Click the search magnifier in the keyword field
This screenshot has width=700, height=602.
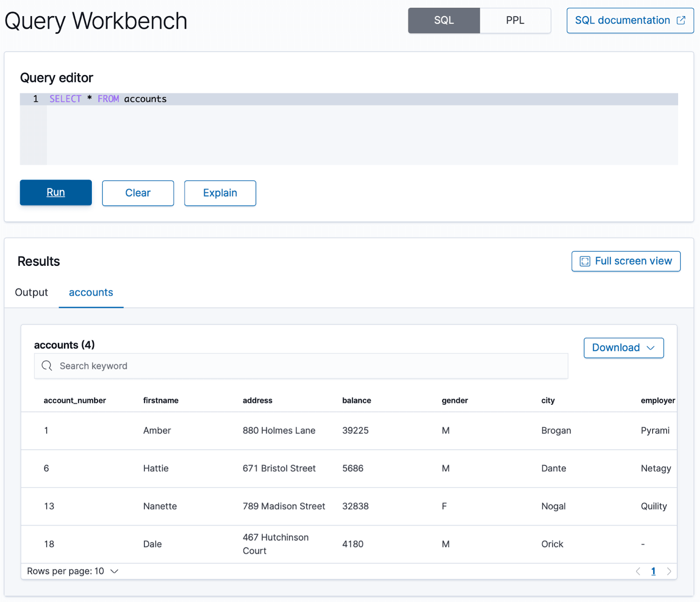pyautogui.click(x=47, y=365)
